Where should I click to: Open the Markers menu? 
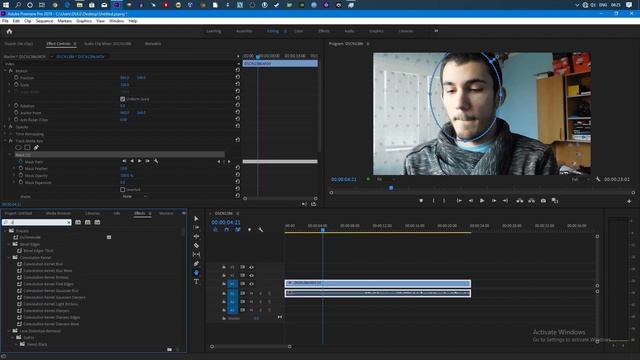[64, 21]
